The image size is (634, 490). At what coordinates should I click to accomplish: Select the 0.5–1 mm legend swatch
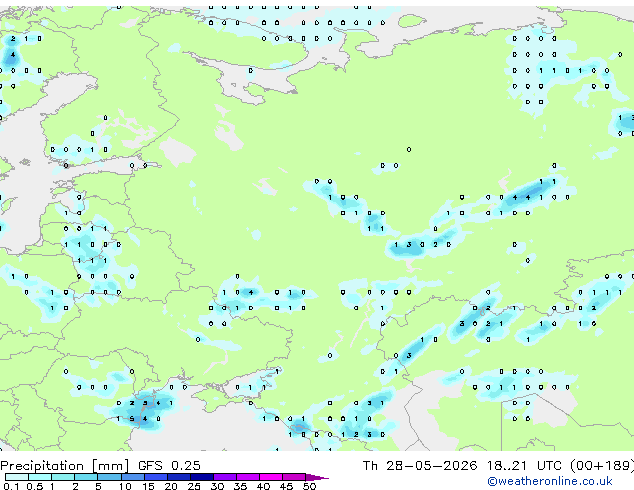[x=40, y=477]
